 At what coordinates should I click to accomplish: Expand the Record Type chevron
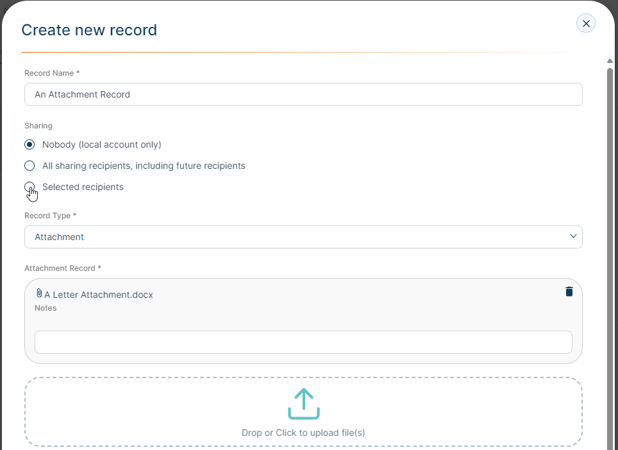573,236
